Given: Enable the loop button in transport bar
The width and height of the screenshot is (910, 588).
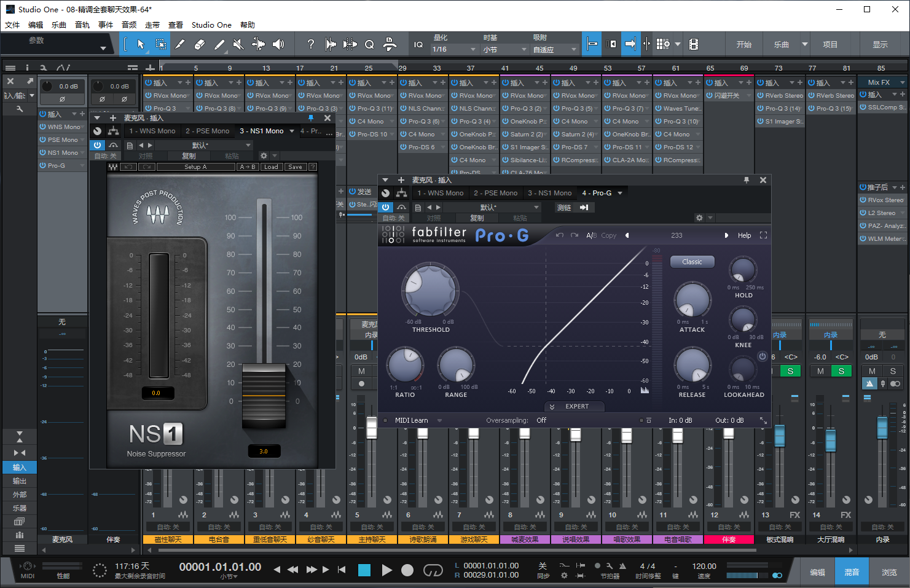Looking at the screenshot, I should (x=433, y=570).
